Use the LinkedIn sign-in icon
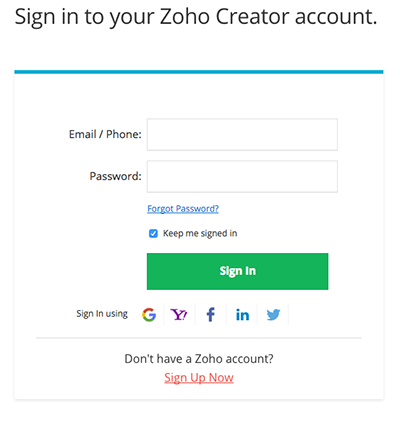This screenshot has width=400, height=428. pyautogui.click(x=242, y=315)
